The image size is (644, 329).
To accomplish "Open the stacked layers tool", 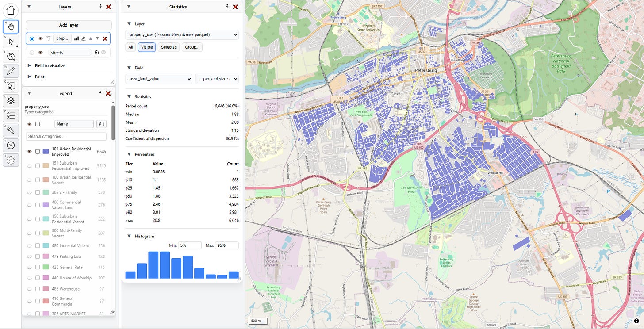I will point(11,101).
